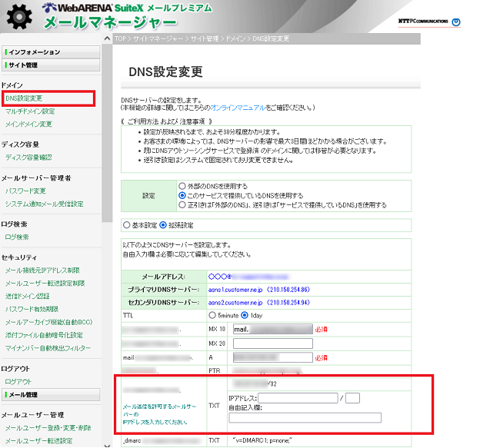Go to パスワード変更
The height and width of the screenshot is (448, 500).
[25, 191]
